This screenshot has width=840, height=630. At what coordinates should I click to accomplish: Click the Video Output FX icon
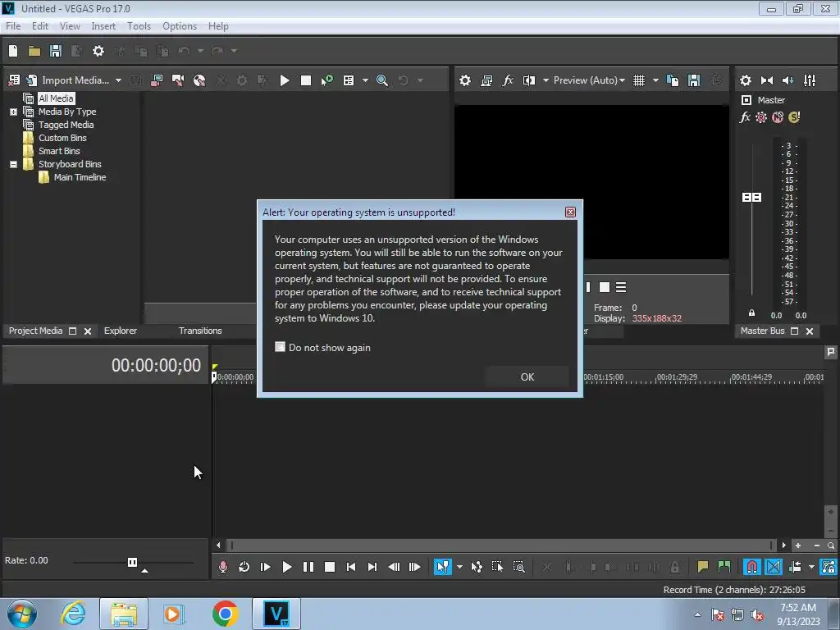pyautogui.click(x=508, y=80)
